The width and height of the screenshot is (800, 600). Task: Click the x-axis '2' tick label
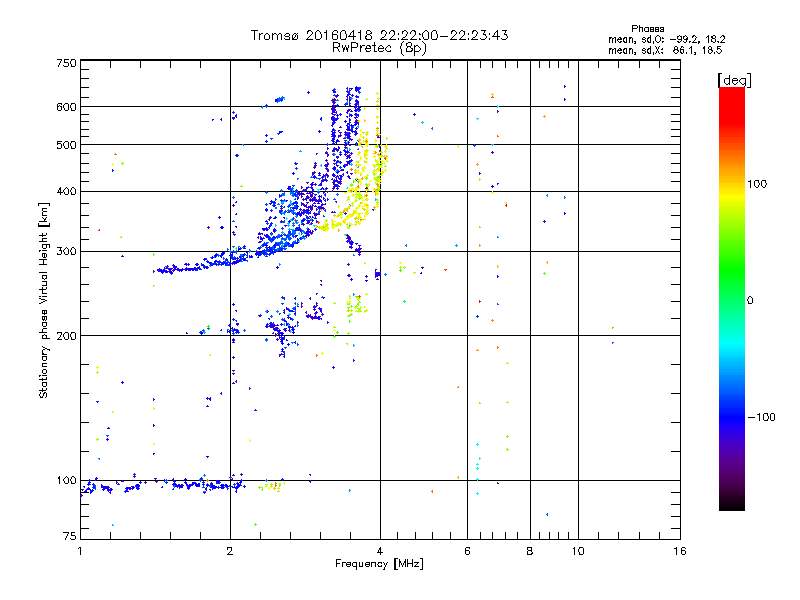[x=230, y=551]
